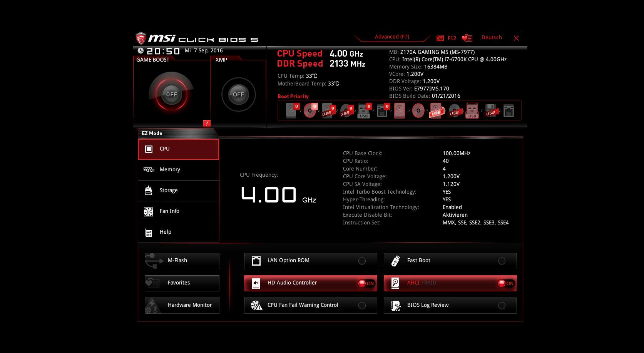Enable Fast Boot
Image resolution: width=644 pixels, height=353 pixels.
[501, 261]
